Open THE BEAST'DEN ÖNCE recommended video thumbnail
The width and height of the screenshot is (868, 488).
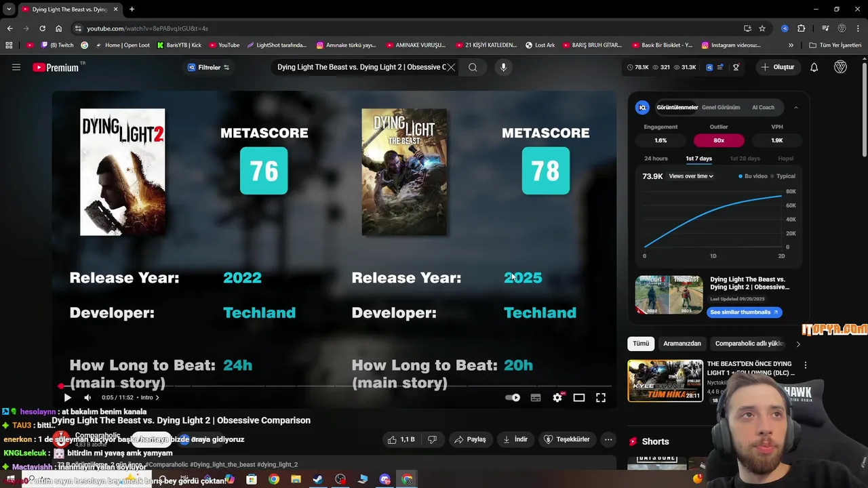[x=665, y=380]
